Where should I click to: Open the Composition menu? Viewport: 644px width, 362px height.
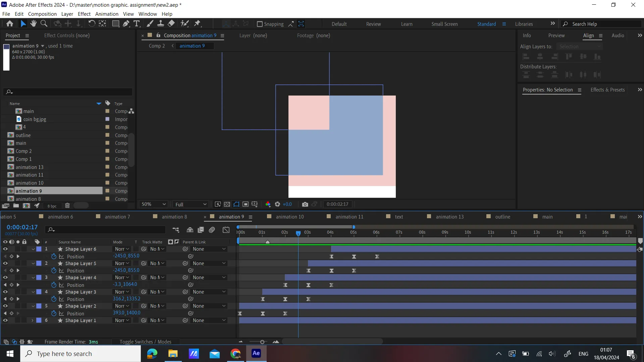point(42,14)
